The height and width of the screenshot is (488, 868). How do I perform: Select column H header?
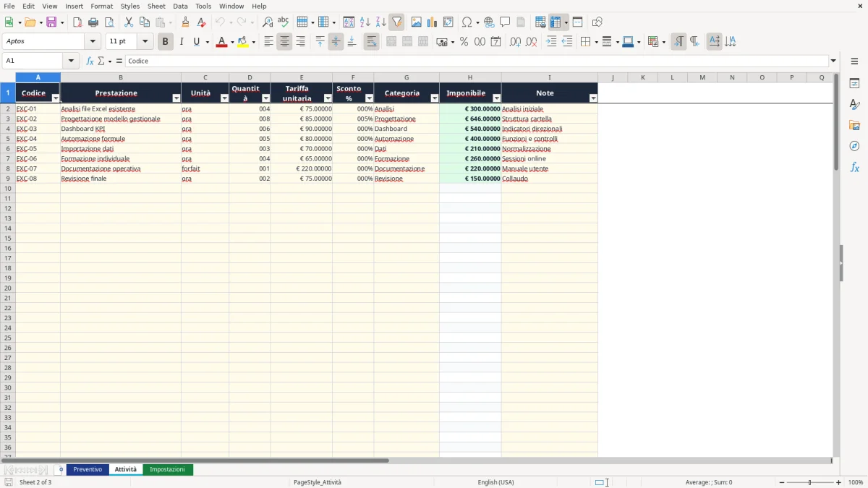[x=470, y=77]
